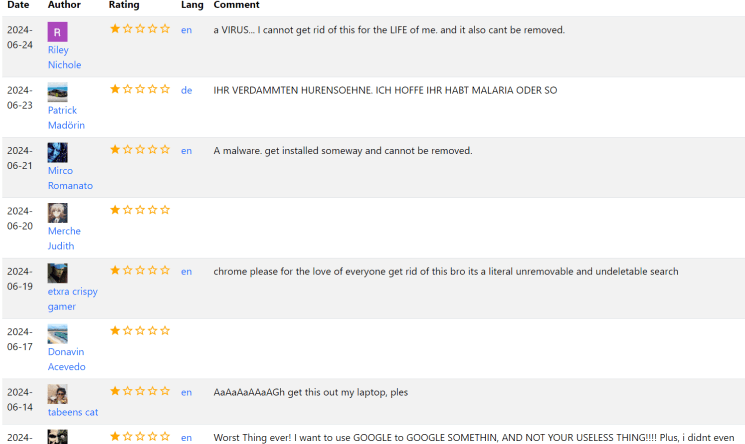Click Mirco Romanato's avatar image
The width and height of the screenshot is (745, 444).
tap(58, 152)
